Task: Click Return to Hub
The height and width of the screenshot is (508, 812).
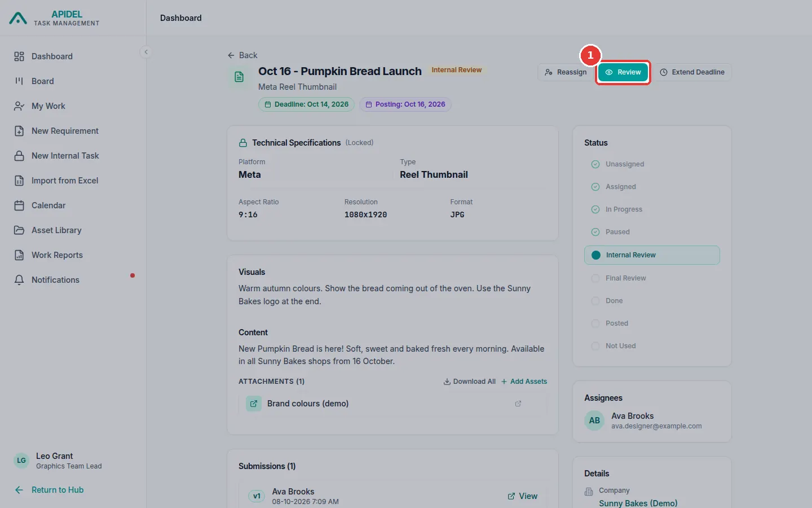Action: [50, 490]
